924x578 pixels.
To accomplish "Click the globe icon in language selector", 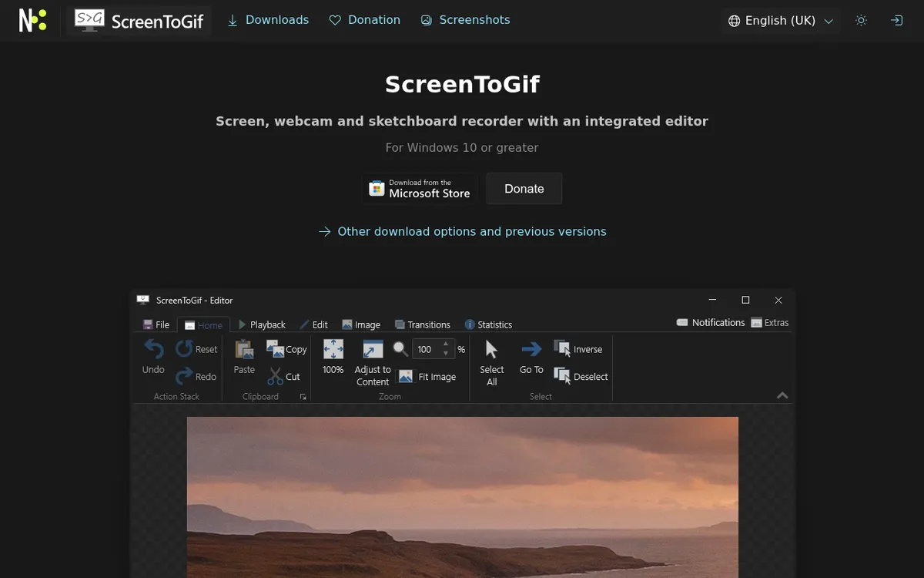I will point(734,21).
